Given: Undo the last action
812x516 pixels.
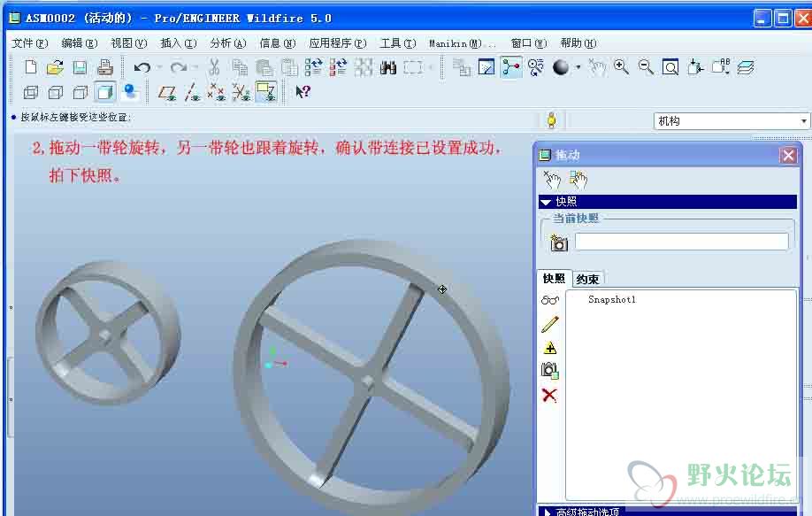Looking at the screenshot, I should [x=142, y=67].
